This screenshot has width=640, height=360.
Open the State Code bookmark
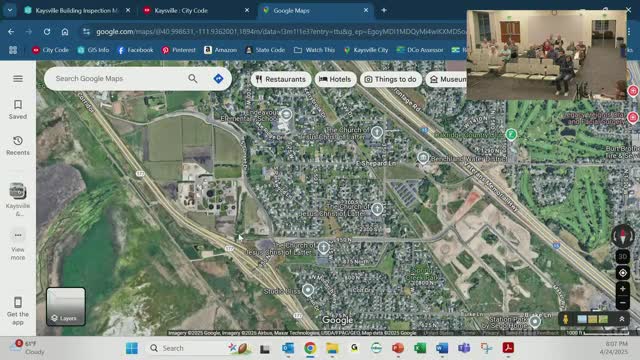[x=265, y=50]
